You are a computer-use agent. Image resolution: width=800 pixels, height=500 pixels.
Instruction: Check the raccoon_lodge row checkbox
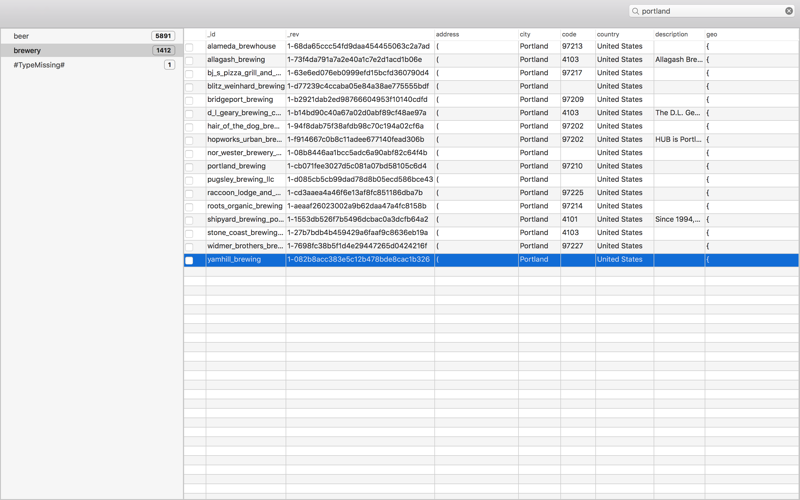(189, 193)
